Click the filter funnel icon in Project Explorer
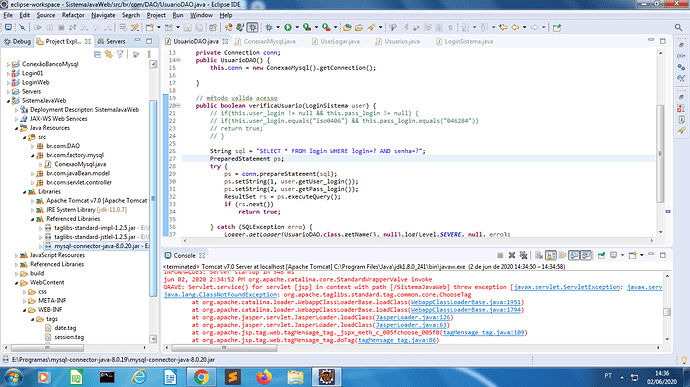 tap(120, 54)
